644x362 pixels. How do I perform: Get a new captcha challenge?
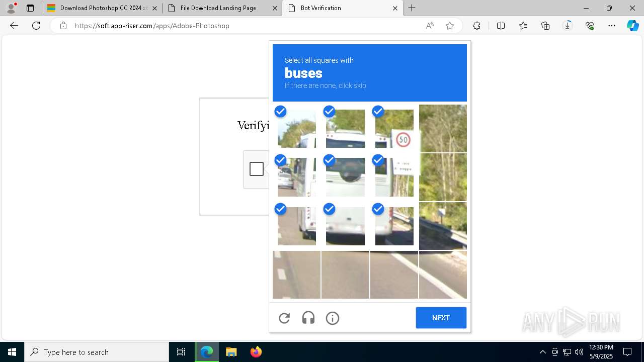pyautogui.click(x=284, y=318)
